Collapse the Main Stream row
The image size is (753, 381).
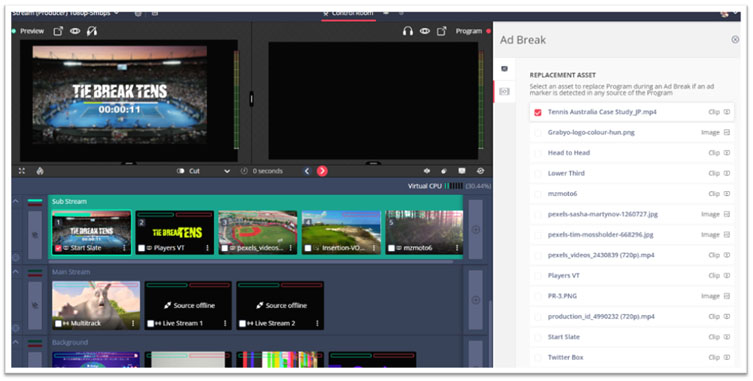16,272
